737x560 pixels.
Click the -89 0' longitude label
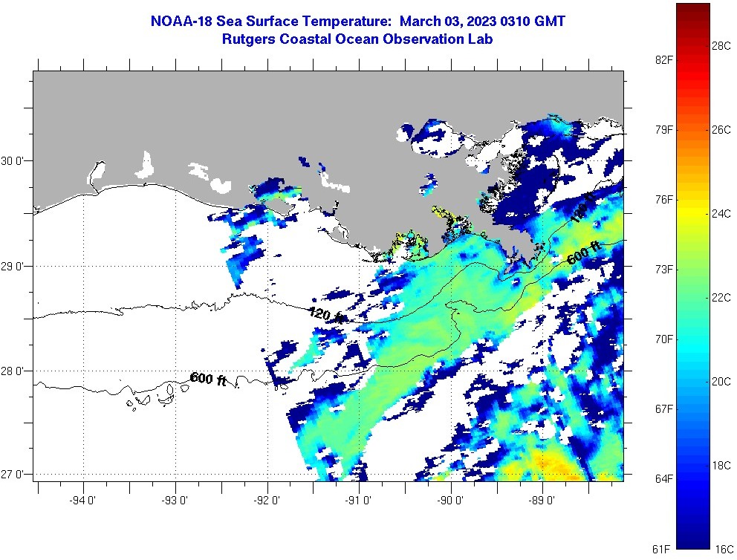[542, 501]
